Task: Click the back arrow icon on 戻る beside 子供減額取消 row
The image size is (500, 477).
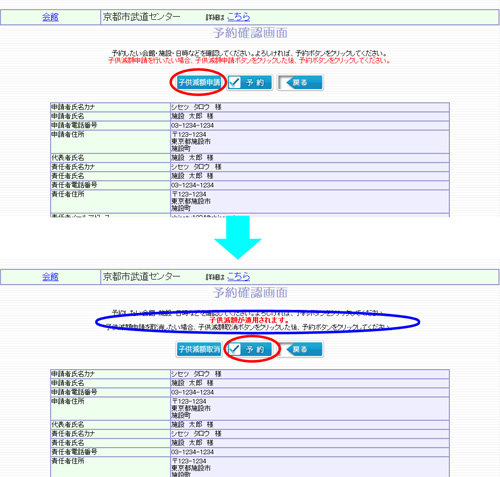Action: coord(289,349)
